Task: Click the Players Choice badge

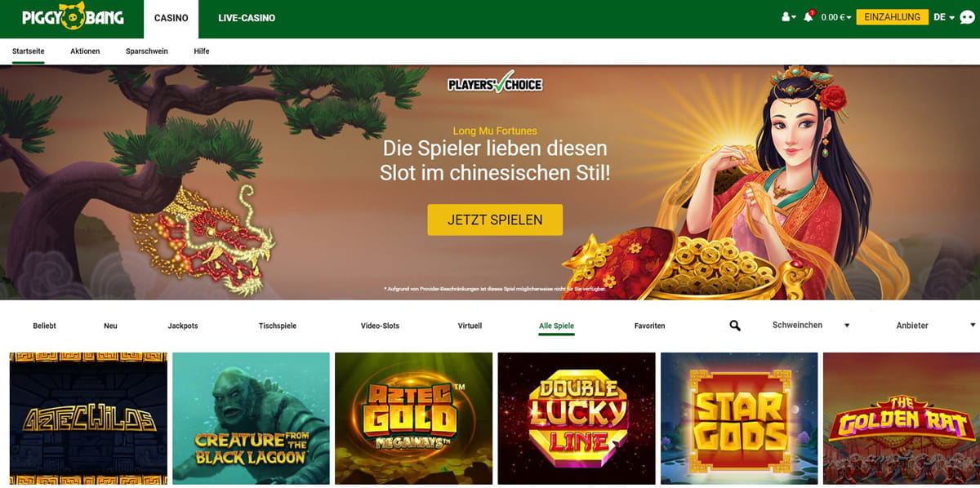Action: [x=496, y=82]
